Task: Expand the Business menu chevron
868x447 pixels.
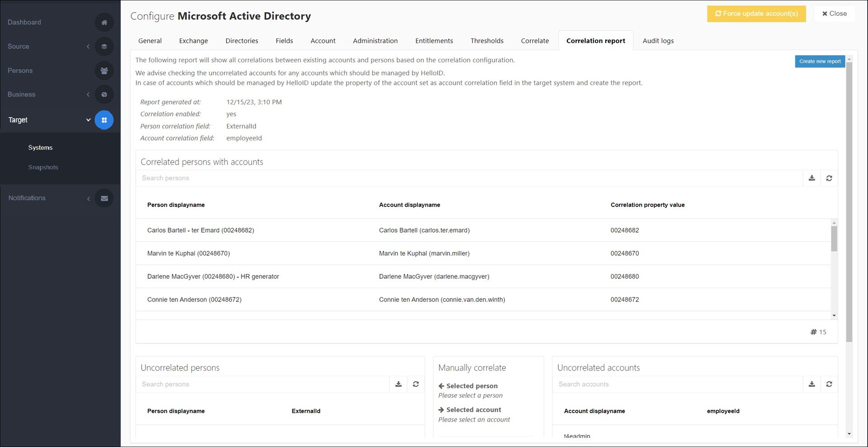Action: (x=88, y=94)
